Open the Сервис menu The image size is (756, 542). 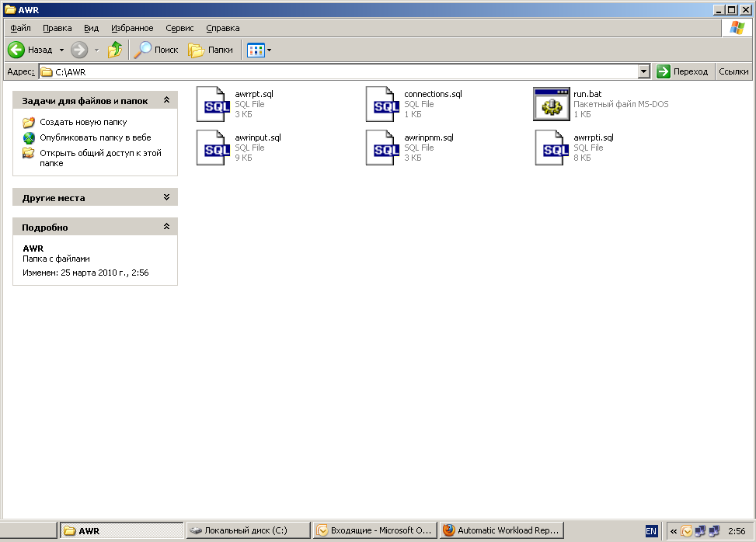click(x=179, y=28)
